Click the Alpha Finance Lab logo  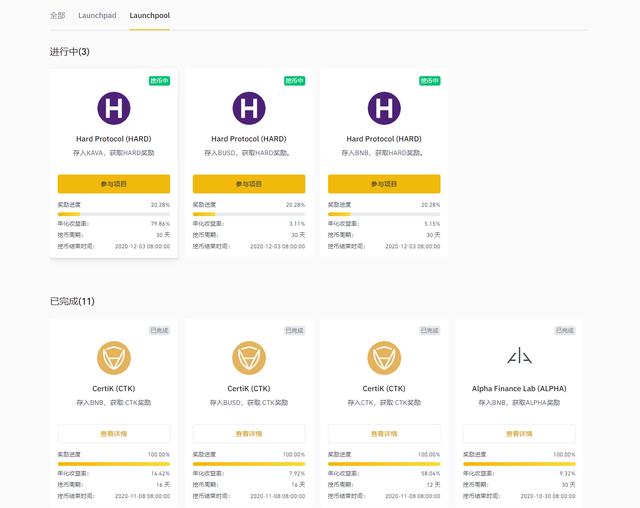(519, 355)
